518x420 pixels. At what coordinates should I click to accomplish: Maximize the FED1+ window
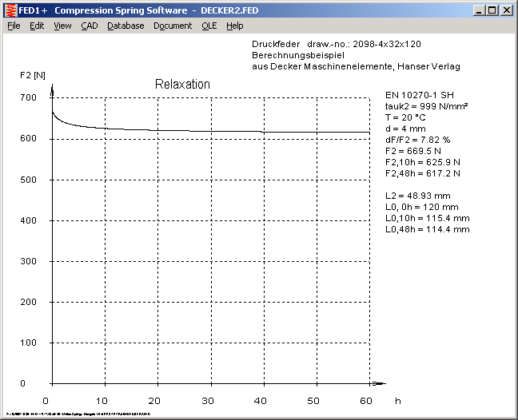pos(492,10)
